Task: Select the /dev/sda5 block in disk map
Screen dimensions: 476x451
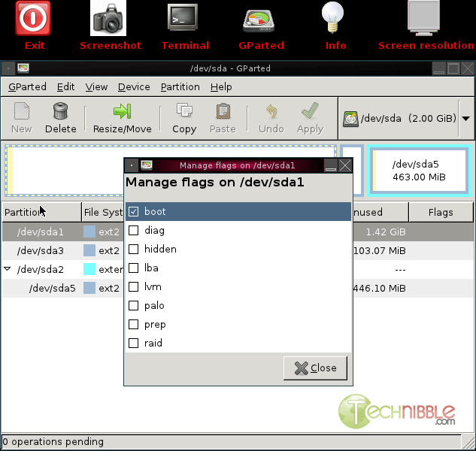Action: click(x=420, y=171)
